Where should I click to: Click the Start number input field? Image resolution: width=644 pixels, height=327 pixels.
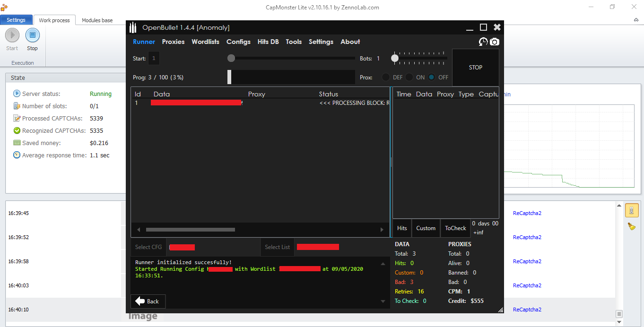pyautogui.click(x=154, y=59)
